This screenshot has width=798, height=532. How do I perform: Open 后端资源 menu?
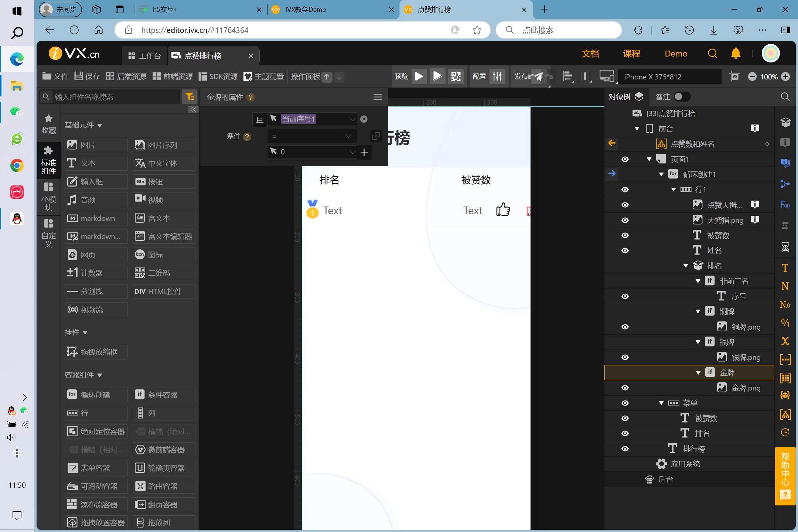coord(126,76)
